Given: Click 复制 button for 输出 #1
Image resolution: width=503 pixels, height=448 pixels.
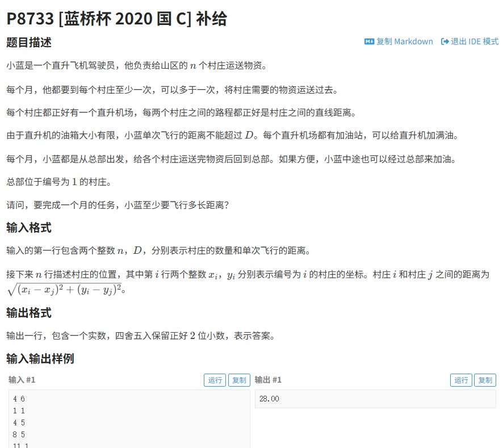Looking at the screenshot, I should (x=485, y=380).
